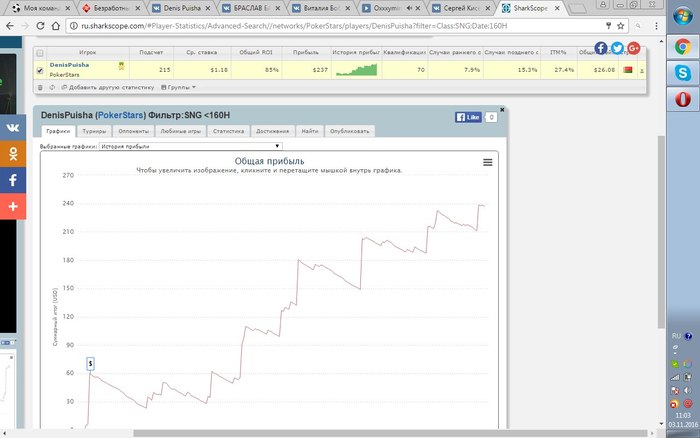
Task: Click the Facebook share icon near the table
Action: (601, 48)
